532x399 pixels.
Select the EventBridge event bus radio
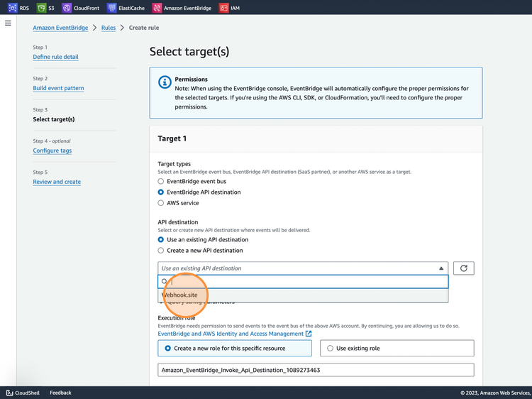(161, 182)
